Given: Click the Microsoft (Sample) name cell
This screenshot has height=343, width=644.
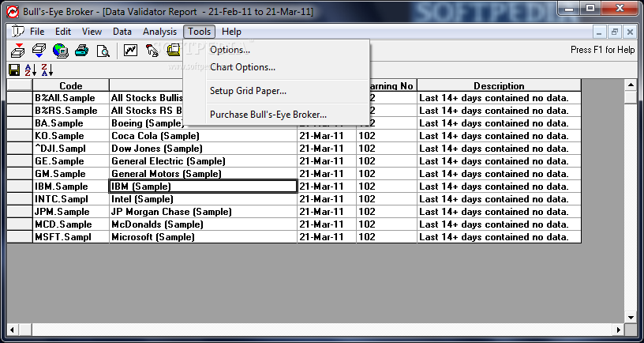Looking at the screenshot, I should click(x=203, y=237).
